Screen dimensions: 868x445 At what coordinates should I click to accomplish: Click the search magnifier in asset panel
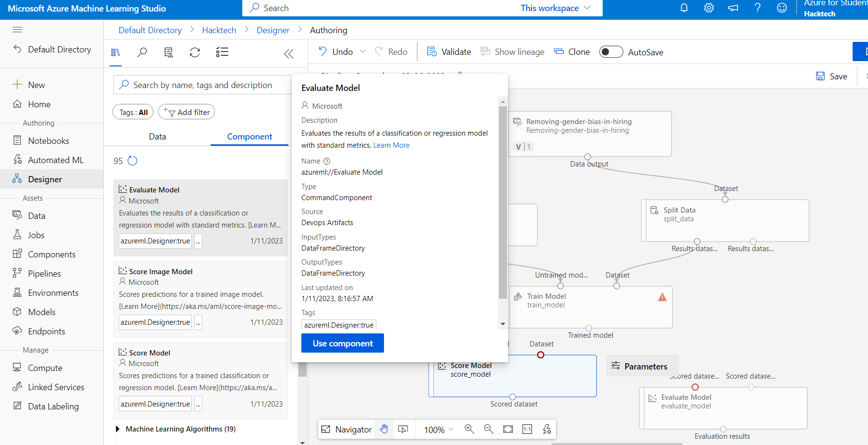point(142,52)
